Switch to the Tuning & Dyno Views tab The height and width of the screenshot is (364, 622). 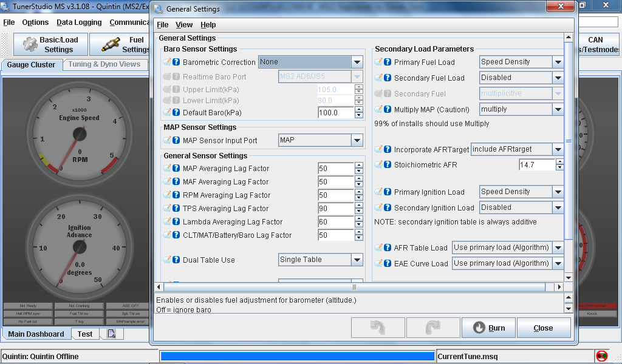point(104,64)
